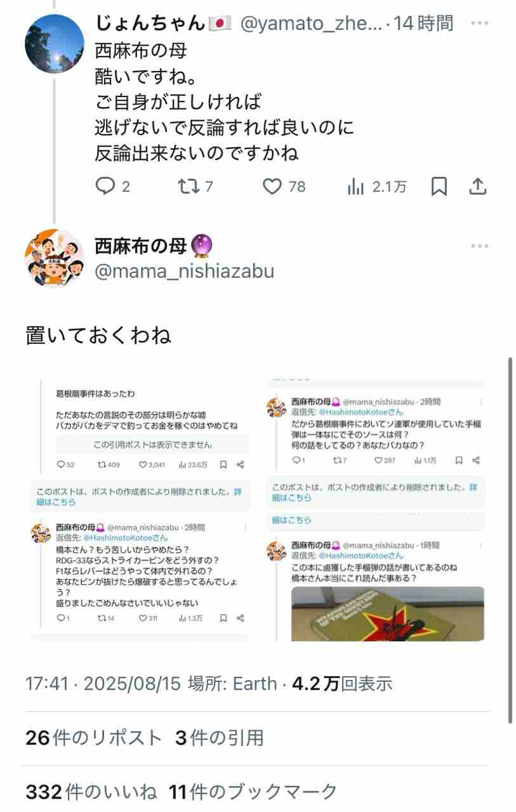The width and height of the screenshot is (516, 812).
Task: Open じょんちゃん's profile avatar
Action: click(x=55, y=43)
